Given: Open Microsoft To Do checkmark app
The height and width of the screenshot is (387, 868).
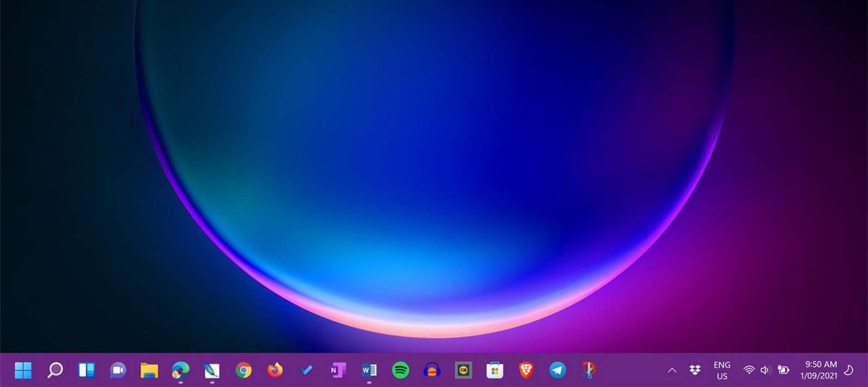Looking at the screenshot, I should [306, 370].
